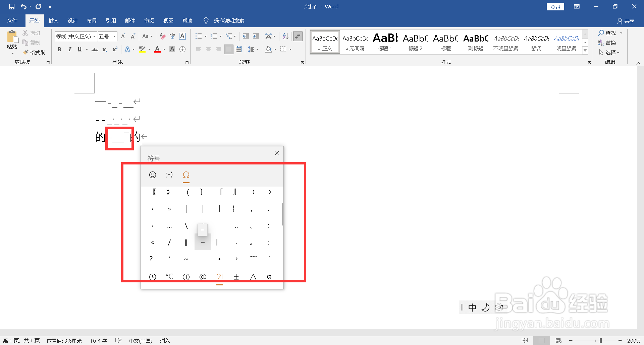Viewport: 644px width, 345px height.
Task: Click the 查找 Find button
Action: pyautogui.click(x=607, y=33)
